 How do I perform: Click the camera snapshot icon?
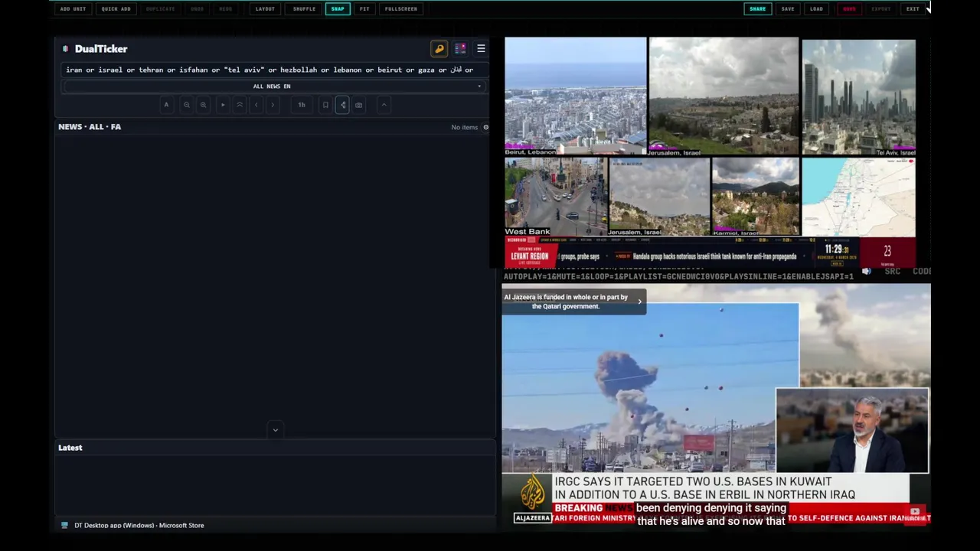[359, 105]
